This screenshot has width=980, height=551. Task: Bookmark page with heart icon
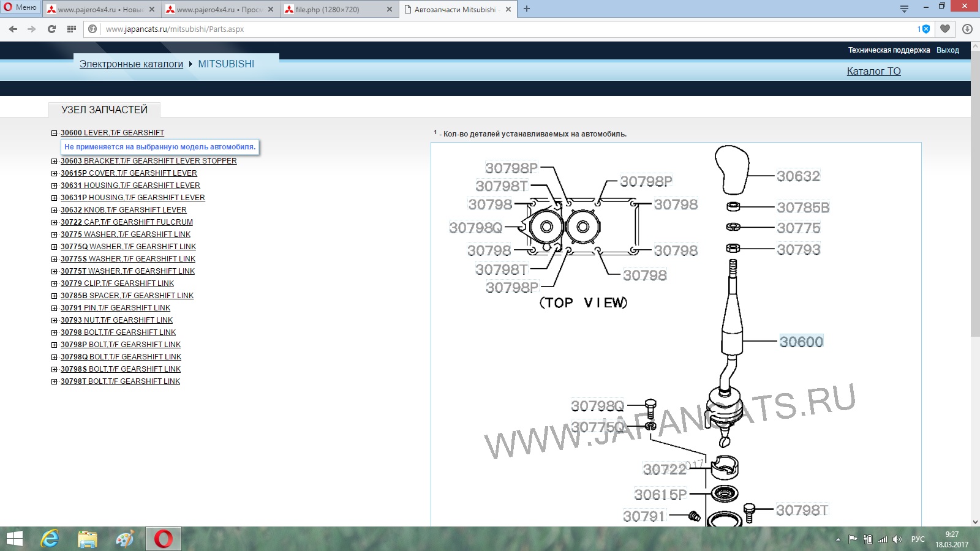pos(945,29)
